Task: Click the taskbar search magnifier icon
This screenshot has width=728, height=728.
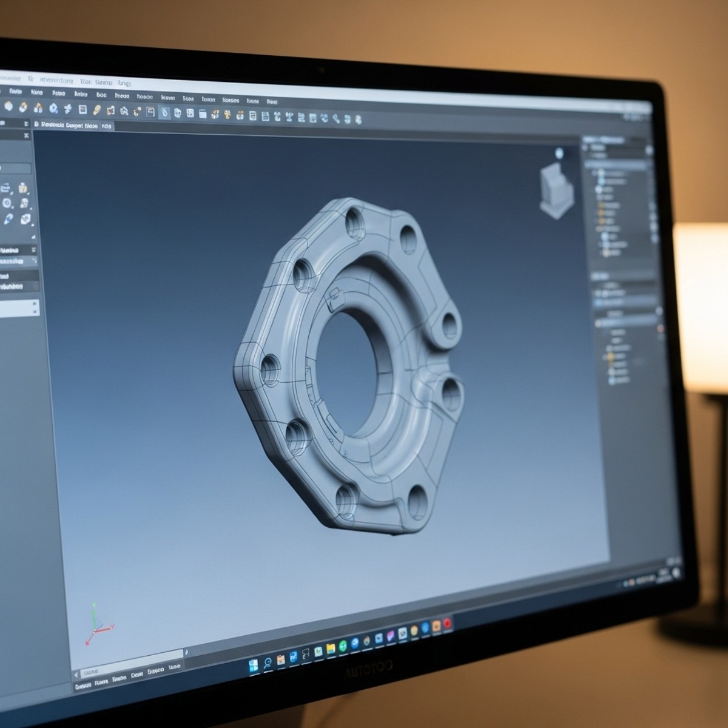Action: click(x=268, y=662)
